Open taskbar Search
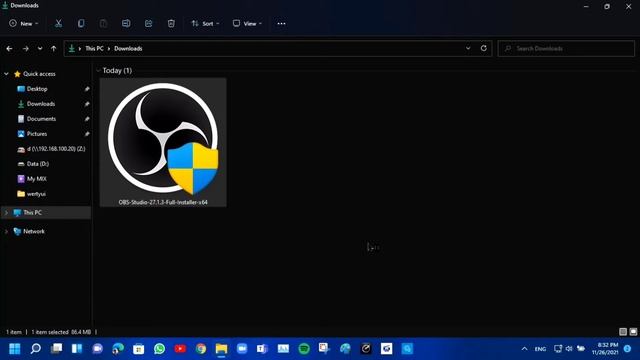Image resolution: width=640 pixels, height=360 pixels. pyautogui.click(x=36, y=349)
